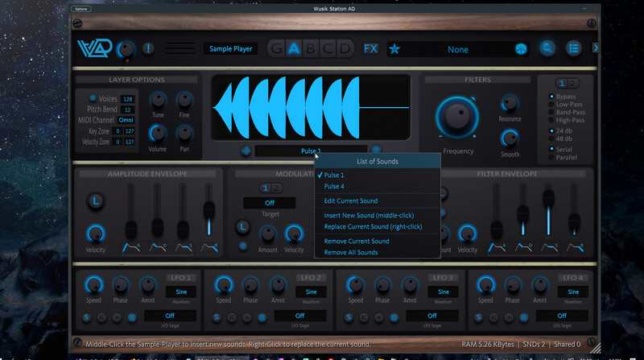The width and height of the screenshot is (644, 360).
Task: Choose Replace Current Sound menu entry
Action: pos(378,226)
